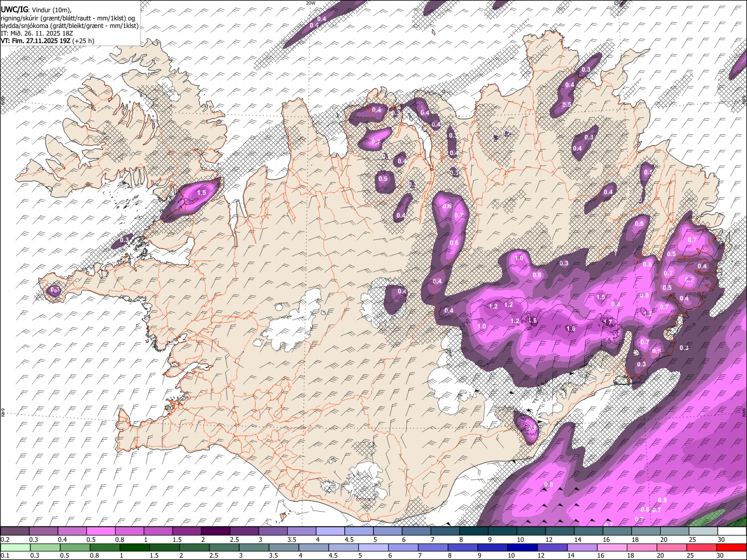This screenshot has width=747, height=560.
Task: Click the "IT: Mið. 26. 11. 2025 18Z" line
Action: coord(37,33)
